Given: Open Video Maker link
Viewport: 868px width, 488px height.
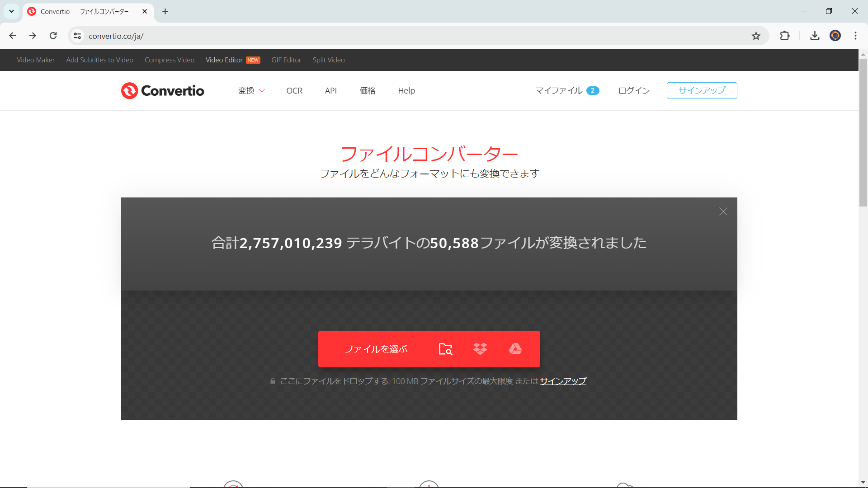Looking at the screenshot, I should (36, 60).
